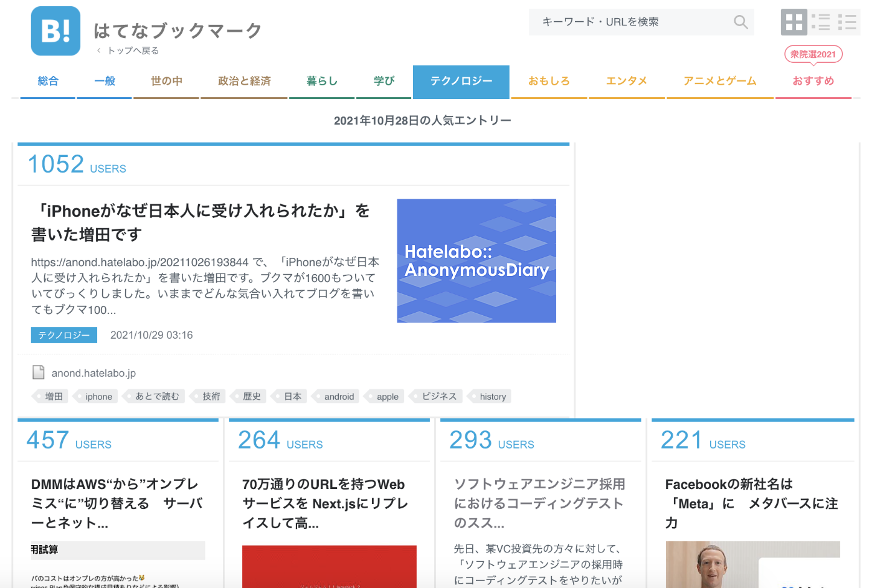Screen dimensions: 872x588
Task: Click the history tag
Action: click(x=489, y=396)
